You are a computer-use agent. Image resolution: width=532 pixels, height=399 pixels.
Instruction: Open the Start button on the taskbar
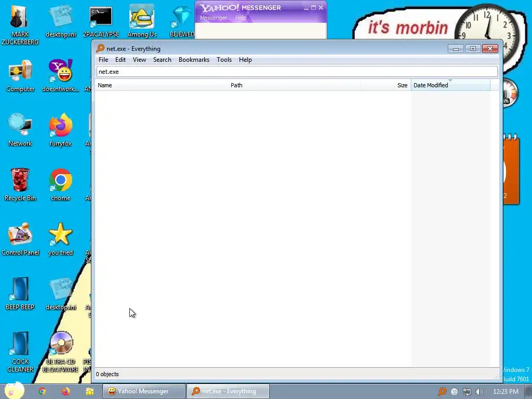point(14,391)
